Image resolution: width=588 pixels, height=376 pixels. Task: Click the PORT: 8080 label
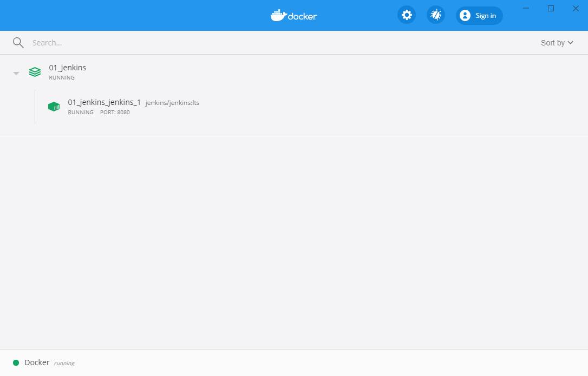[115, 112]
